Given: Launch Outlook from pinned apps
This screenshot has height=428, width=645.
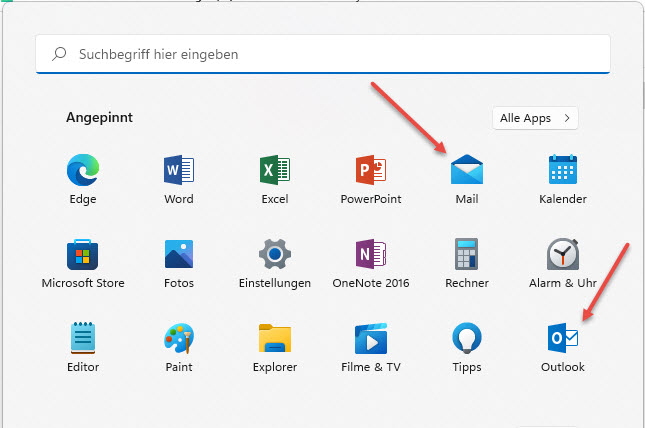Looking at the screenshot, I should coord(562,340).
